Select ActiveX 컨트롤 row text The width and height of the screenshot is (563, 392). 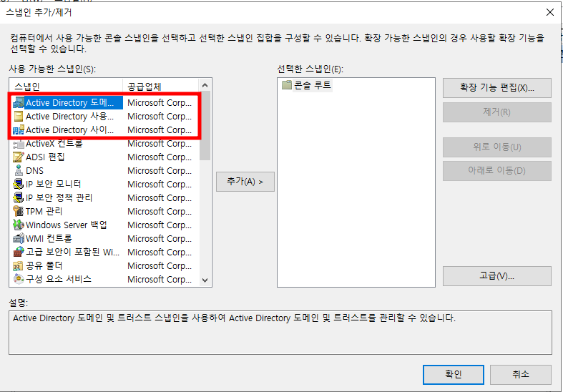click(54, 144)
